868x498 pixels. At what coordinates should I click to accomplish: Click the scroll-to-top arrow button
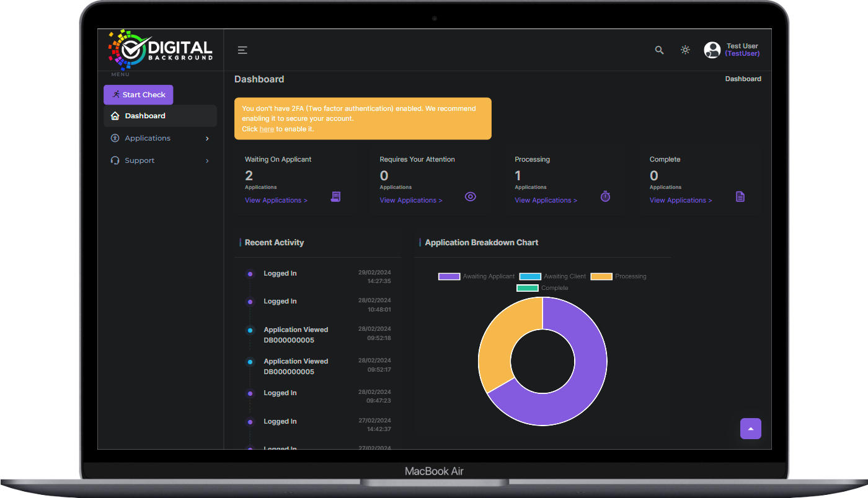750,429
